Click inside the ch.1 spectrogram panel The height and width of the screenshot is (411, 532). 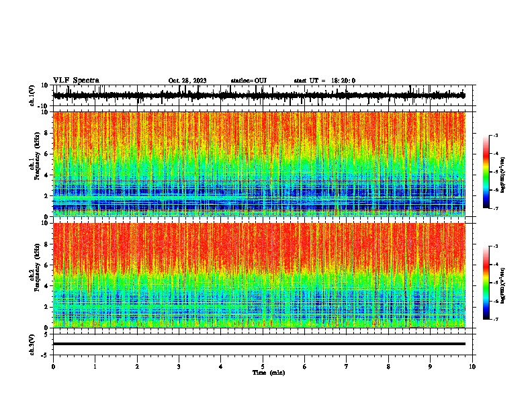click(x=259, y=164)
